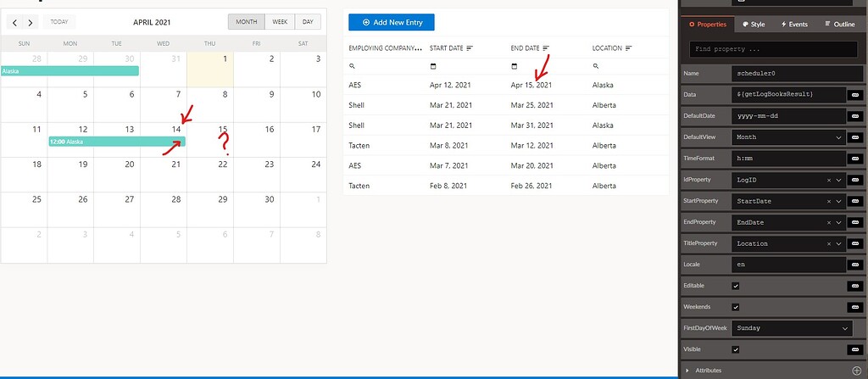Click the Employing Company column header
The height and width of the screenshot is (379, 868).
[386, 48]
